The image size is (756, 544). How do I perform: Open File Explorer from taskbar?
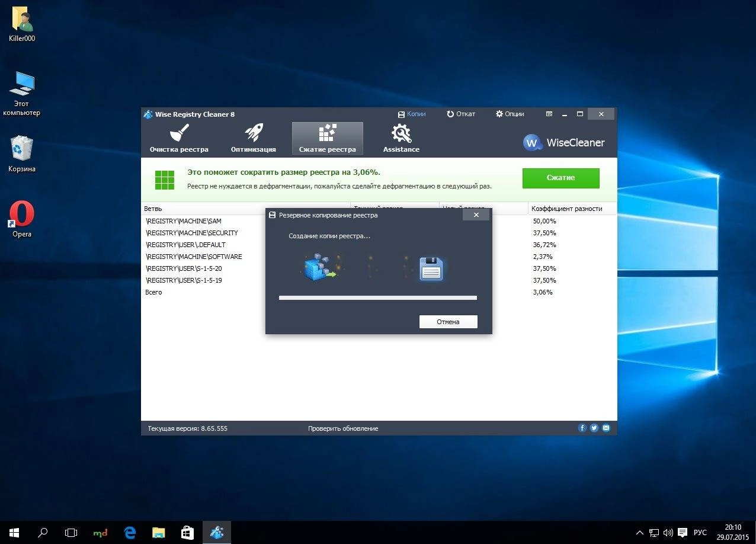pyautogui.click(x=158, y=533)
